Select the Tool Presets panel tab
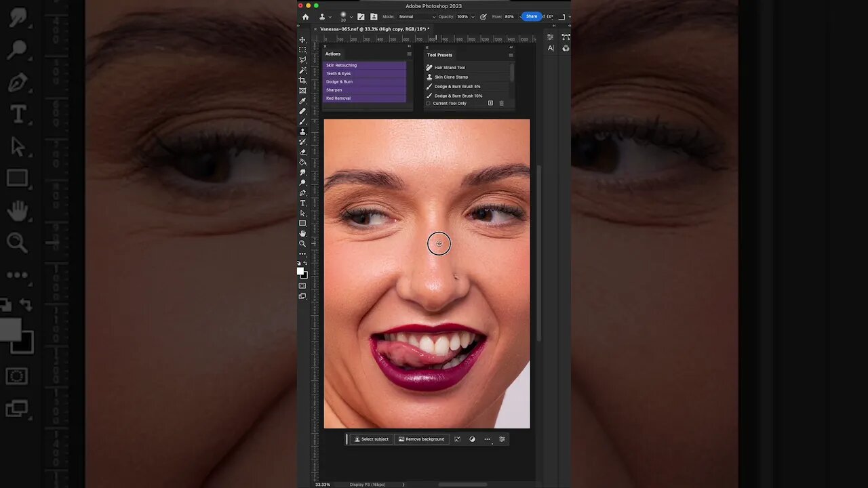Image resolution: width=868 pixels, height=488 pixels. point(439,55)
